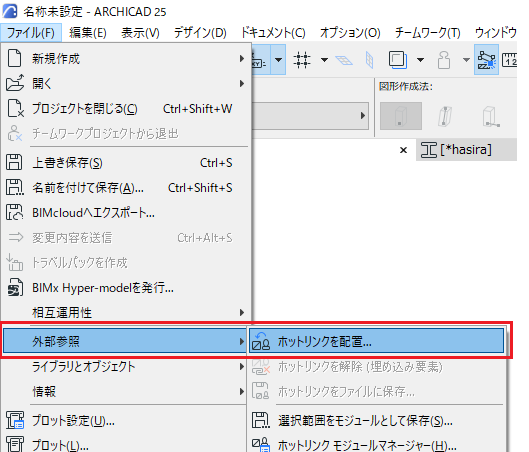Screen dimensions: 529x452
Task: Click the 開く folder icon
Action: 15,83
